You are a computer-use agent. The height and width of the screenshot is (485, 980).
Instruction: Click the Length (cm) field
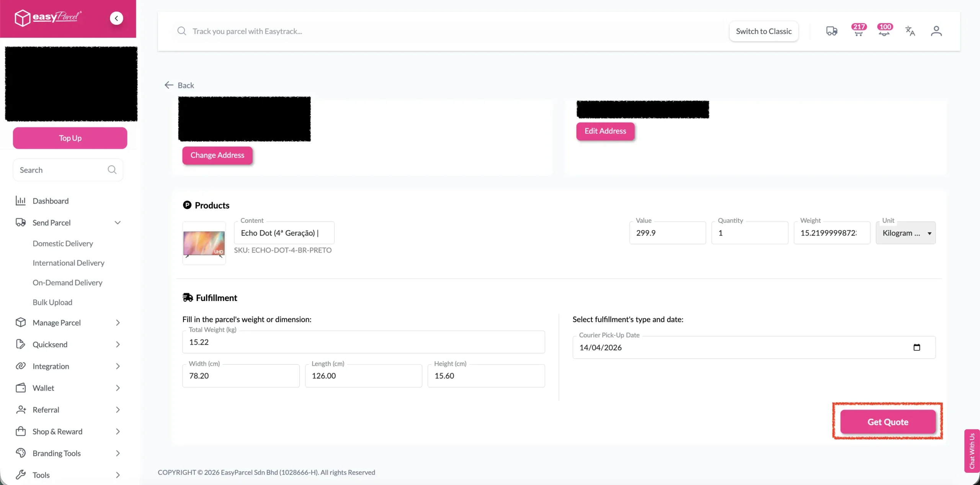pyautogui.click(x=364, y=376)
